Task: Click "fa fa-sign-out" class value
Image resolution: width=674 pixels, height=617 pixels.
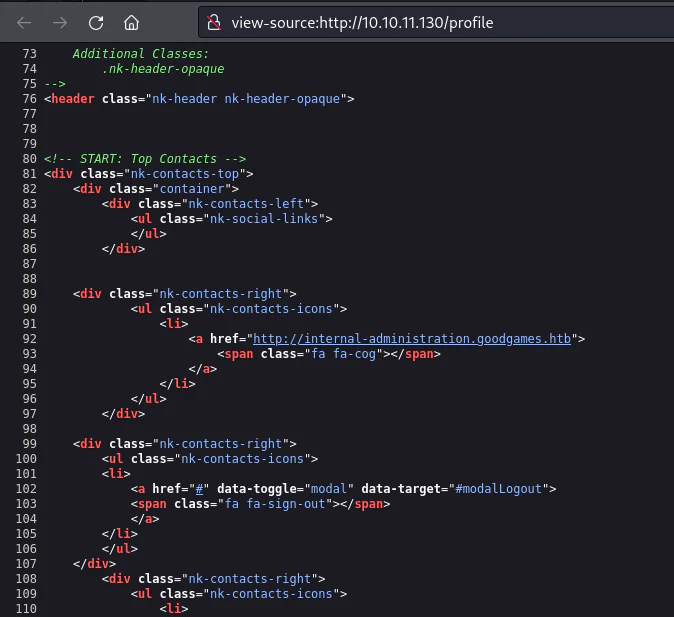Action: tap(275, 504)
